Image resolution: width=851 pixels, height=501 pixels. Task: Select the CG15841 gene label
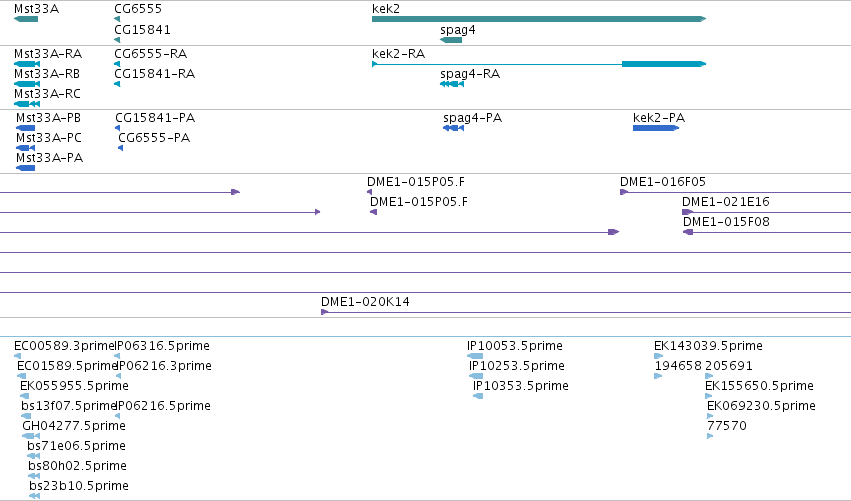point(142,30)
